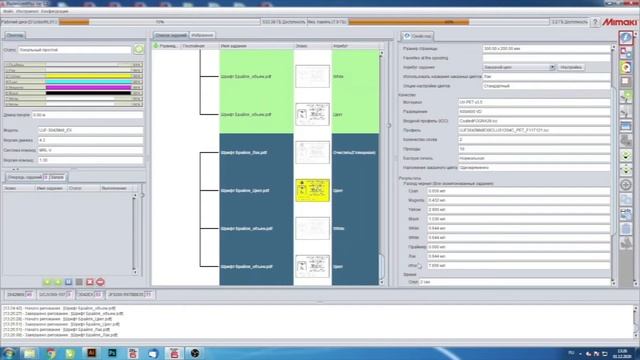Click the Цвет attribute in the green job group
Screen dimensions: 640x360
[338, 115]
